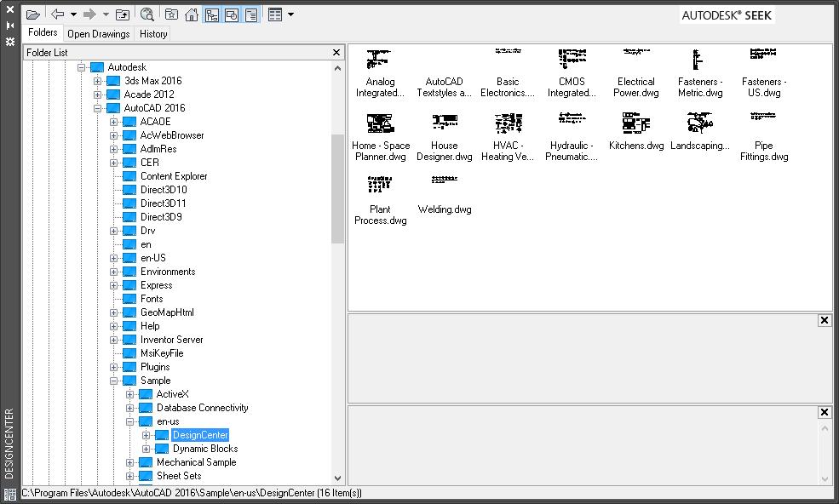Click the Load folder icon in the toolbar
This screenshot has width=839, height=504.
(33, 15)
